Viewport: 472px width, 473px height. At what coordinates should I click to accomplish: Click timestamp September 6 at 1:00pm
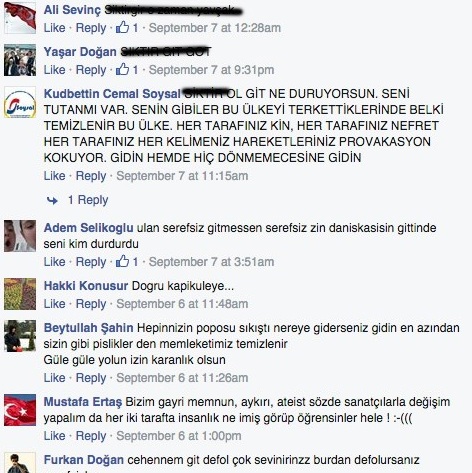coord(179,436)
